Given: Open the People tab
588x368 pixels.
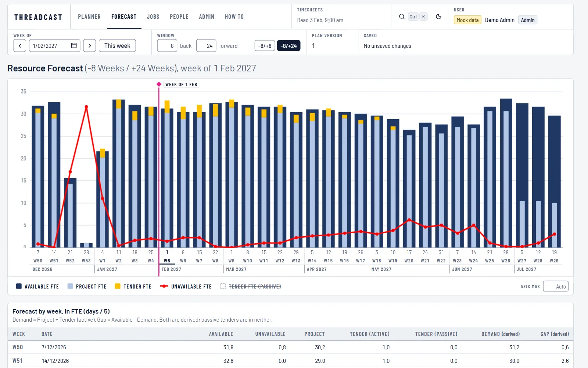Looking at the screenshot, I should (x=179, y=17).
